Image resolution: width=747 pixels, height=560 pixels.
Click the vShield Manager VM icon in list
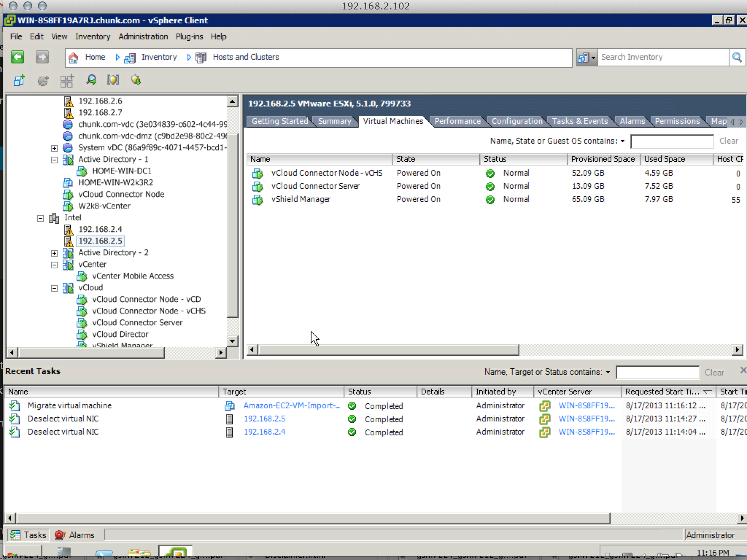click(258, 199)
